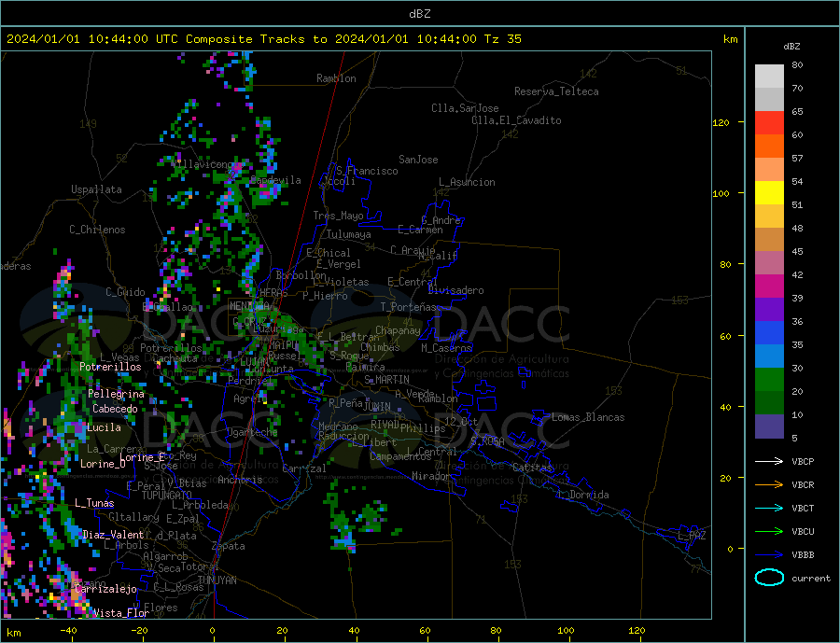Pick the gray 65–70 dBZ swatch
Screen dimensions: 840x643
pyautogui.click(x=769, y=100)
